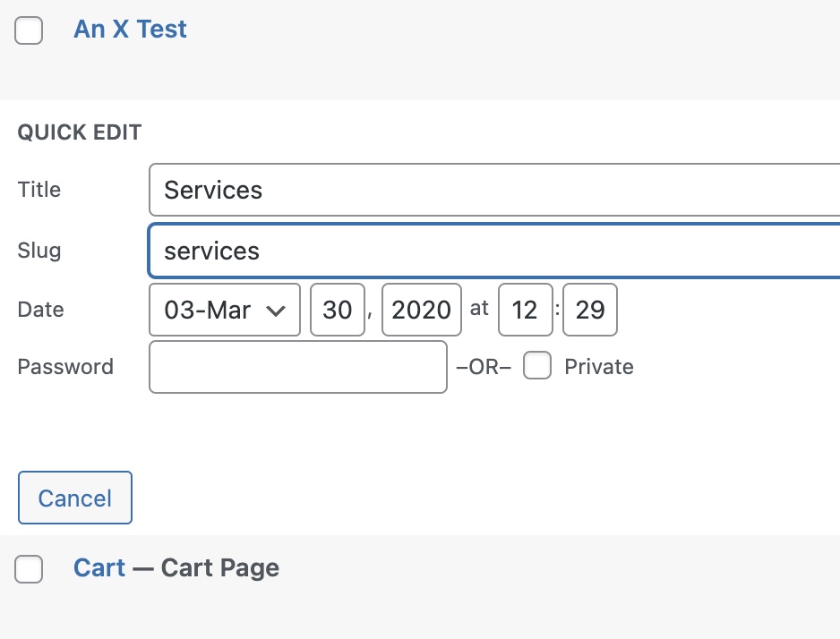The height and width of the screenshot is (639, 840).
Task: Click the Title field containing Services
Action: tap(493, 190)
